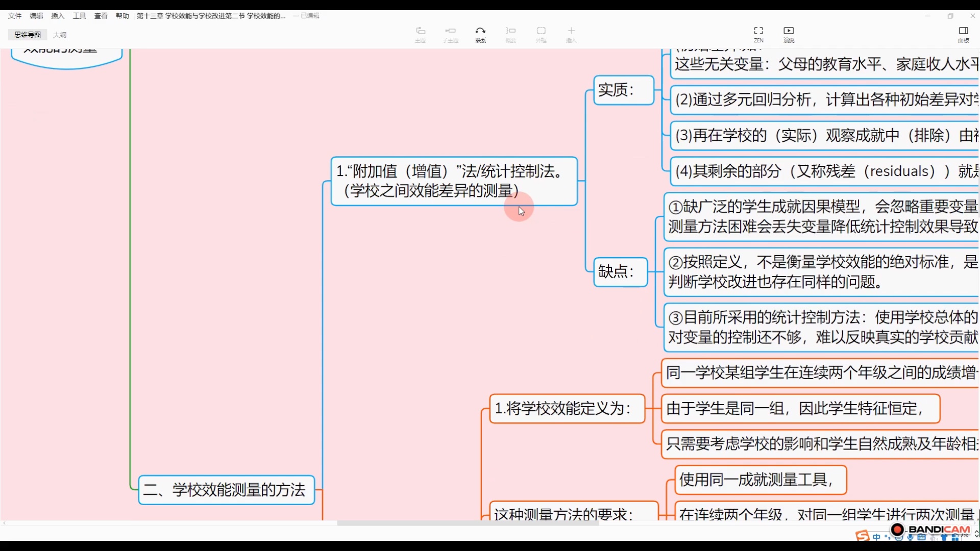This screenshot has width=980, height=551.
Task: Click the Sogou input method S logo
Action: pos(863,536)
